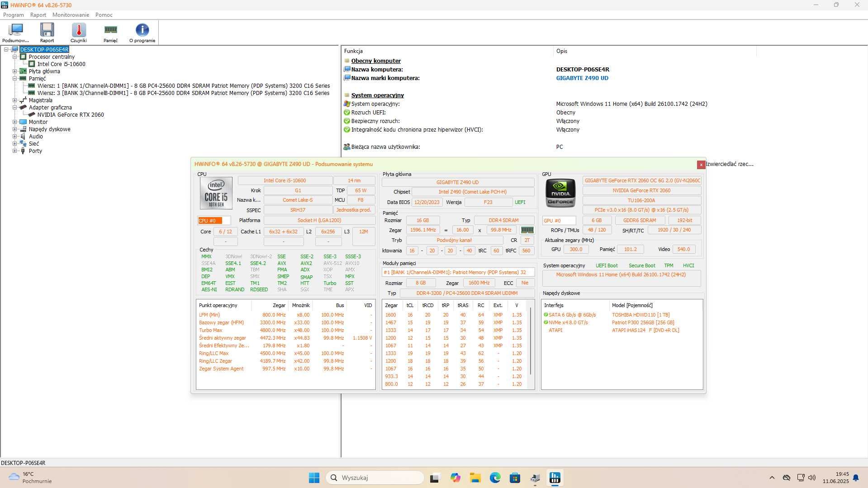This screenshot has width=868, height=488.
Task: Collapse the Pamięć tree node
Action: pyautogui.click(x=14, y=78)
